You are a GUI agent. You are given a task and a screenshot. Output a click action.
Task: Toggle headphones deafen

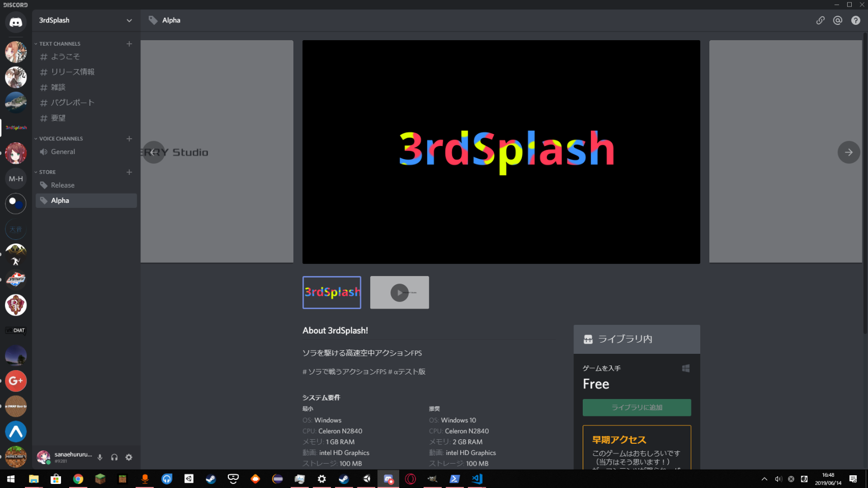[x=114, y=457]
